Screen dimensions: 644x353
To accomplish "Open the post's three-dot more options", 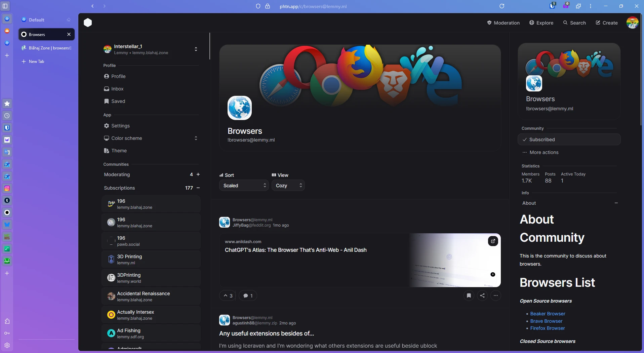I will 495,296.
